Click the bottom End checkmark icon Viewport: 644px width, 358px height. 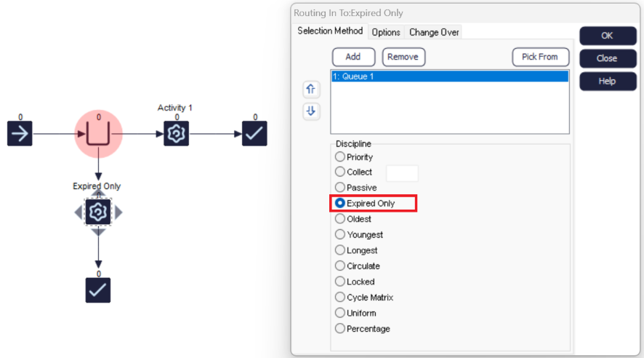(97, 290)
